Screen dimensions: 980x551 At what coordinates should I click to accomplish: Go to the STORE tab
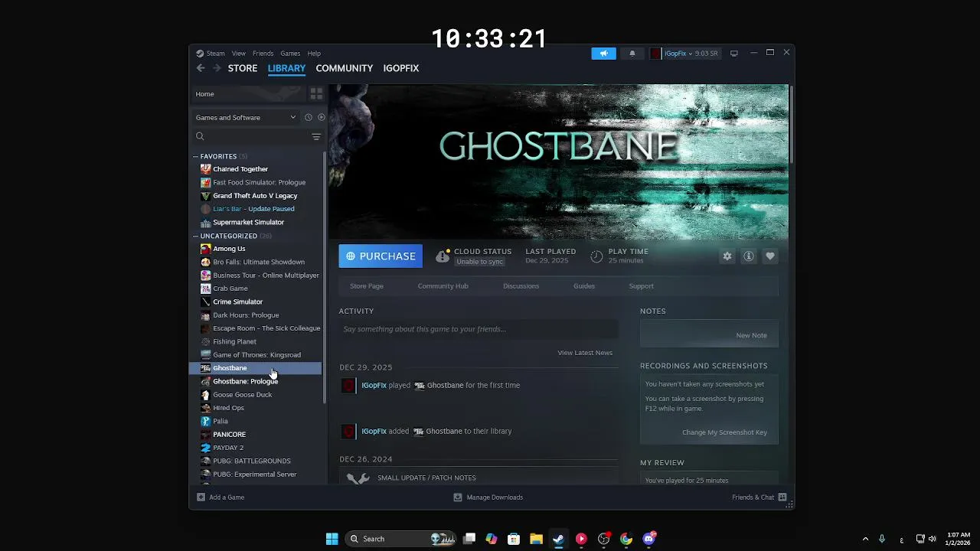pos(243,68)
